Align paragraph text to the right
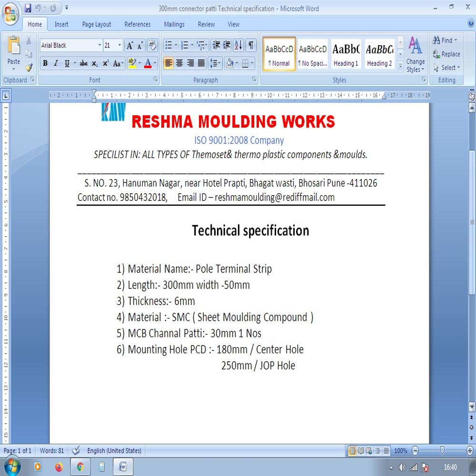The height and width of the screenshot is (476, 476). click(x=190, y=63)
